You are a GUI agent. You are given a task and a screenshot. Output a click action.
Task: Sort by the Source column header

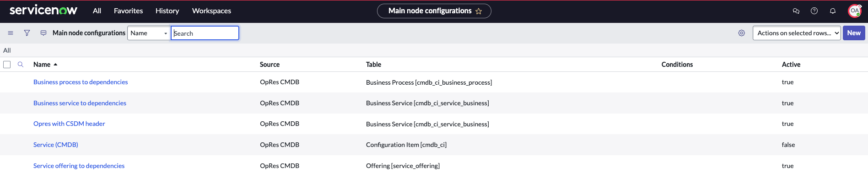270,65
